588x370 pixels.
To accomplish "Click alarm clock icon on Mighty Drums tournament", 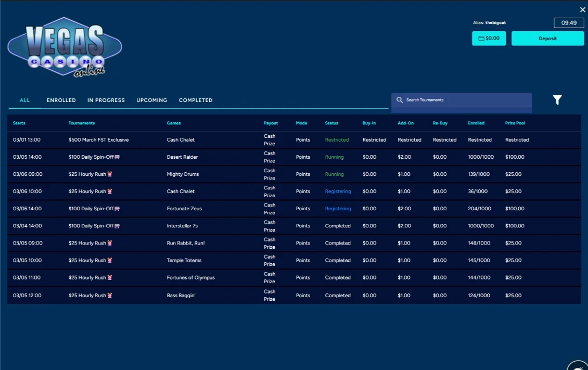I will click(x=110, y=174).
